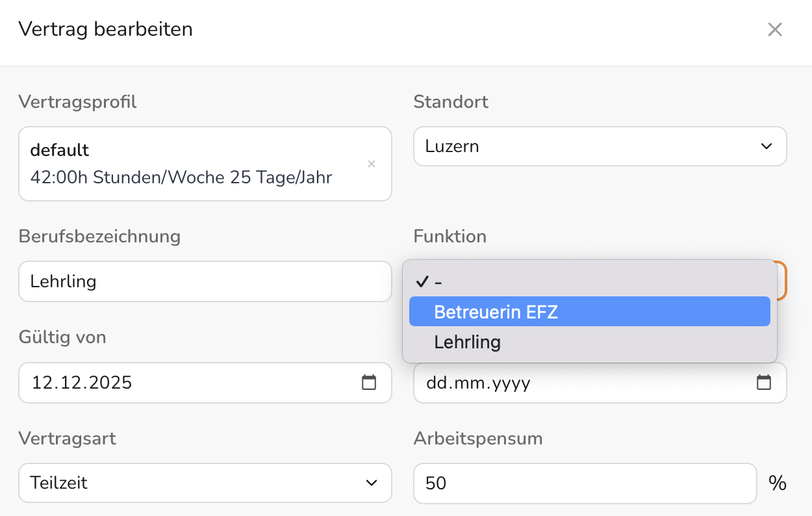Click the Vertragsart chevron arrow
Image resolution: width=812 pixels, height=516 pixels.
click(x=372, y=483)
